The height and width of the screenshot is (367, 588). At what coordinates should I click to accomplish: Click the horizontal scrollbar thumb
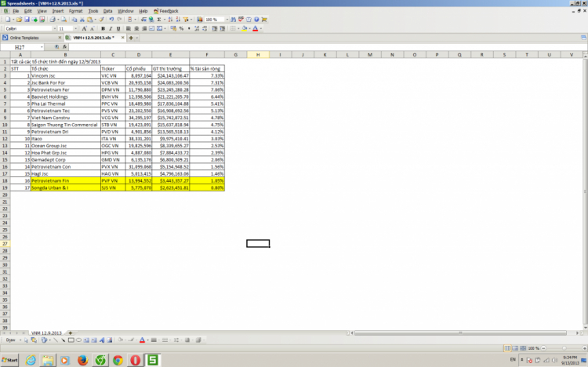[460, 332]
